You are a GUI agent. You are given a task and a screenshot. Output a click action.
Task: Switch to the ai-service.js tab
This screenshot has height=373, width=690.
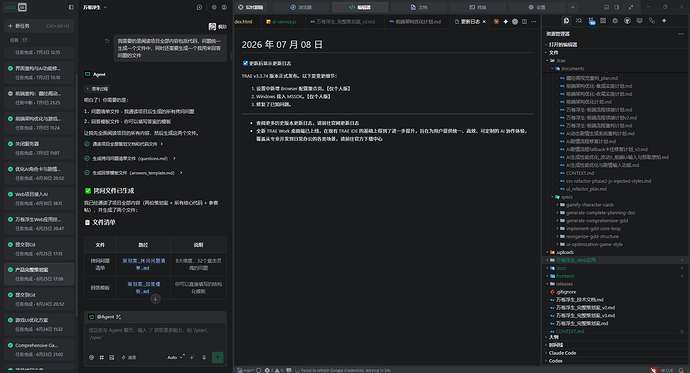(x=281, y=22)
